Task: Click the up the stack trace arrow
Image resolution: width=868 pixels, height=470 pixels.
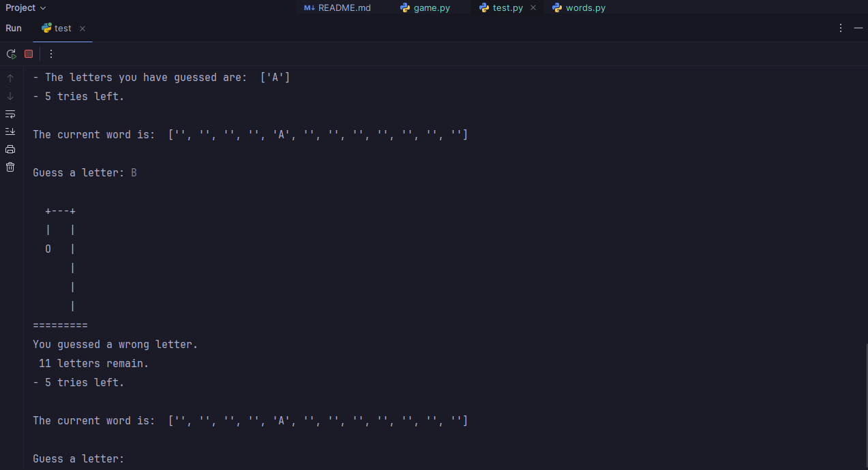Action: [x=10, y=78]
